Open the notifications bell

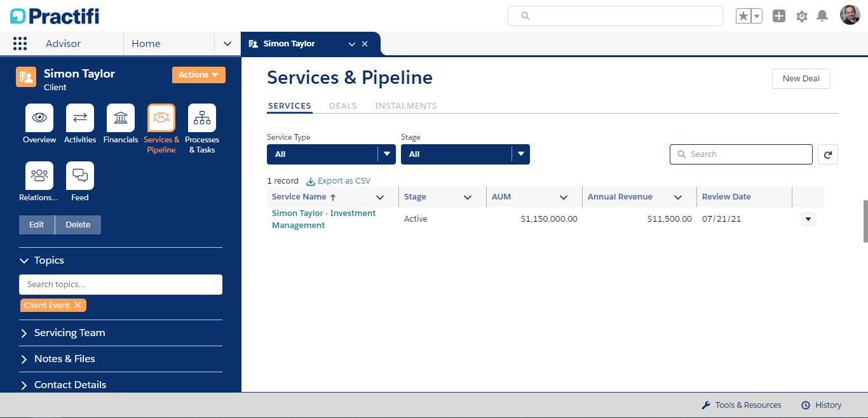pyautogui.click(x=822, y=16)
